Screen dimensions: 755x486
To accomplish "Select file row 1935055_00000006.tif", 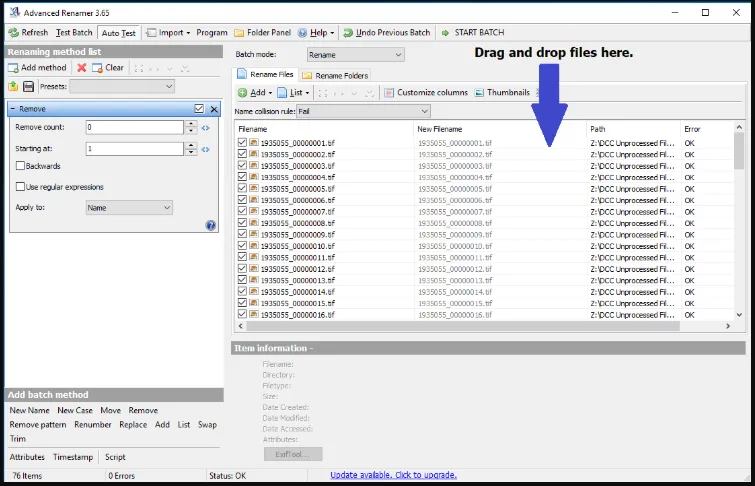I will click(x=484, y=200).
